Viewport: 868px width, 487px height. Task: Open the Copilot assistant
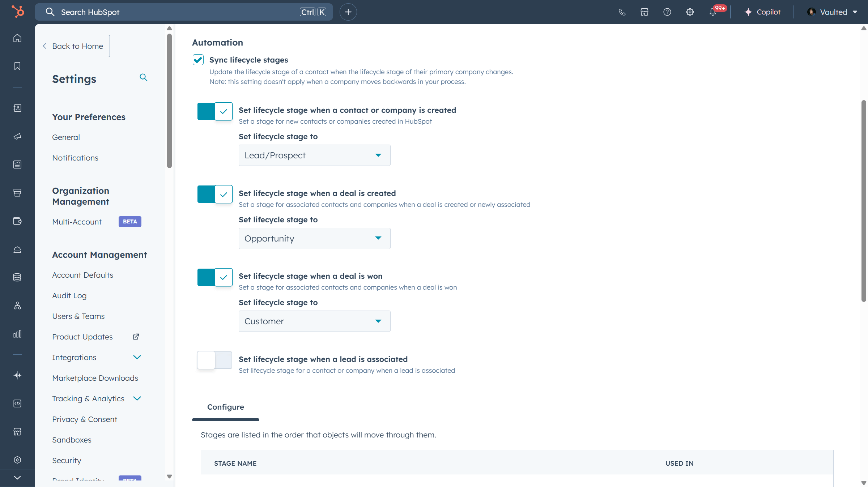[762, 12]
